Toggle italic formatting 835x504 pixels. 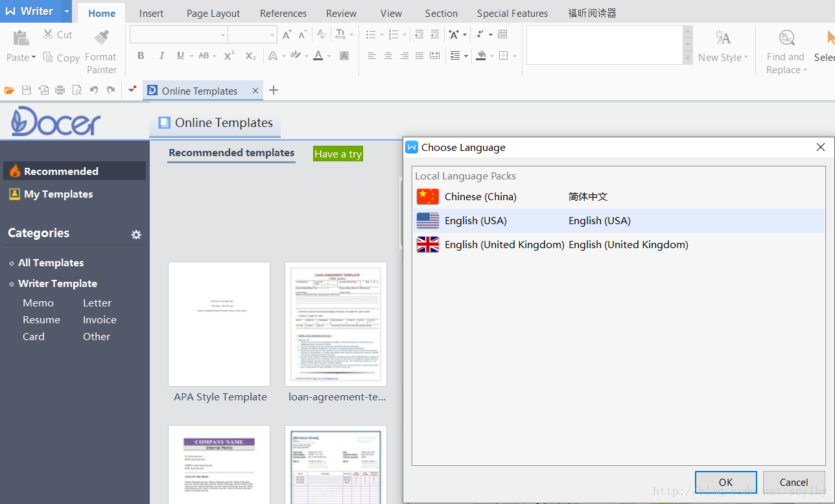161,56
